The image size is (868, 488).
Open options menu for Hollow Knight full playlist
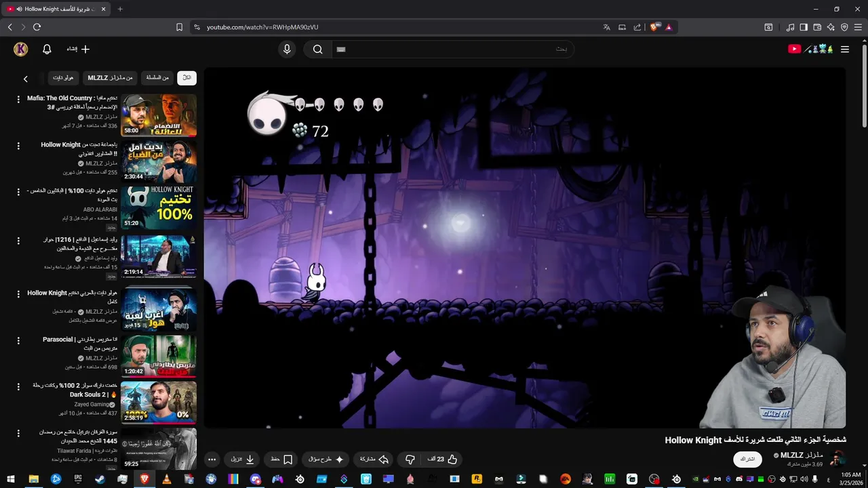point(18,294)
